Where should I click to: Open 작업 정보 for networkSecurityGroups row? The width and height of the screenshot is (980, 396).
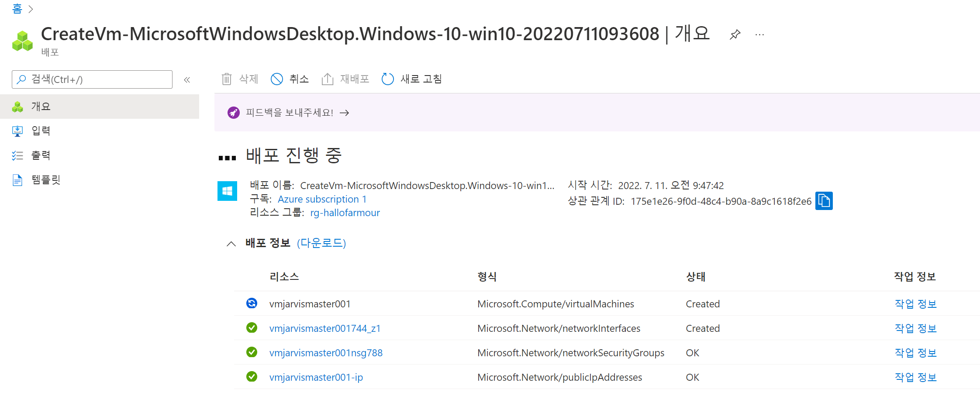click(x=916, y=353)
